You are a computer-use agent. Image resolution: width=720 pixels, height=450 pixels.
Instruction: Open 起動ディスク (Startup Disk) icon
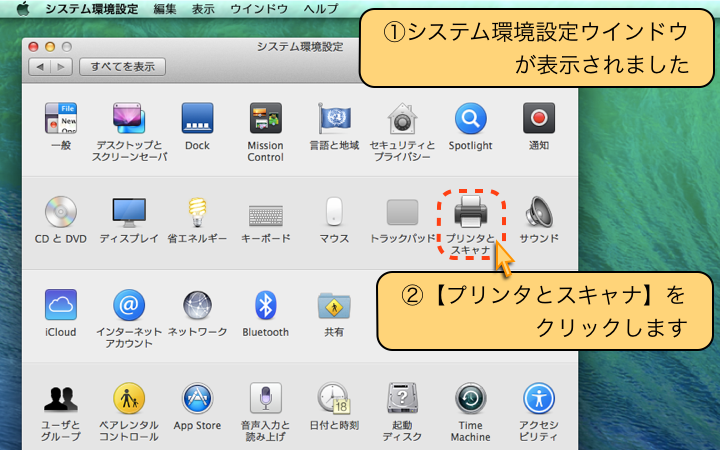(x=402, y=398)
